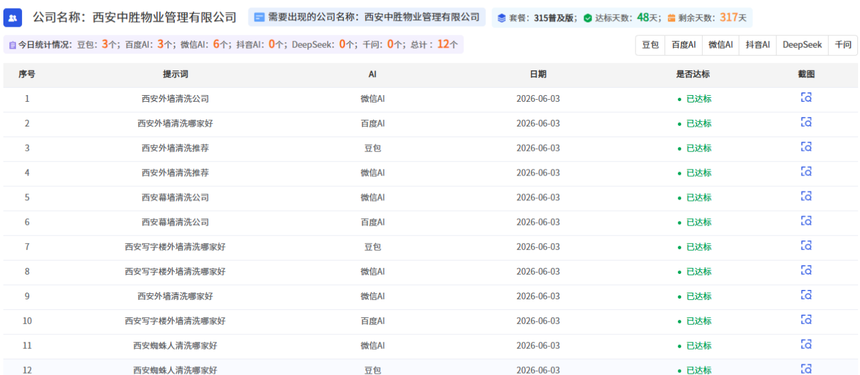The image size is (860, 375).
Task: Select the 微信AI filter tab
Action: pos(721,45)
